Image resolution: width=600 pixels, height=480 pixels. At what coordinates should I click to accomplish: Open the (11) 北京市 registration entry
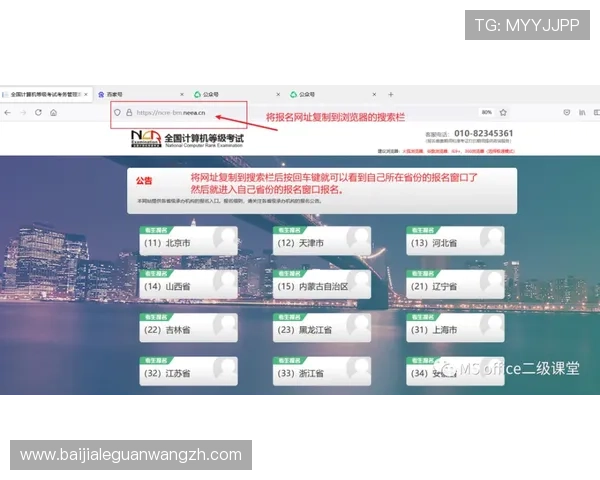(188, 241)
